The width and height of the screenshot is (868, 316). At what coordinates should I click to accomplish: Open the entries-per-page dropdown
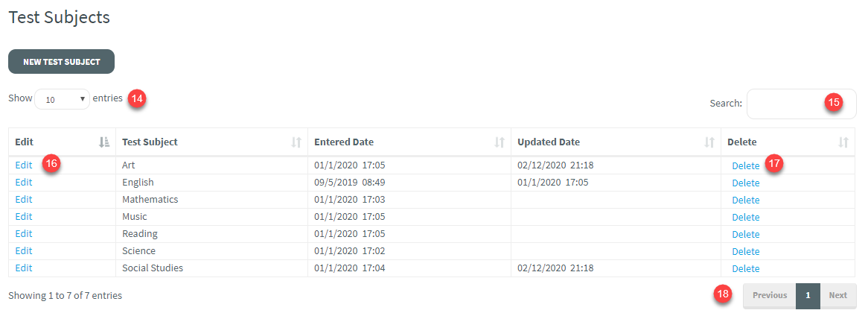click(x=62, y=99)
